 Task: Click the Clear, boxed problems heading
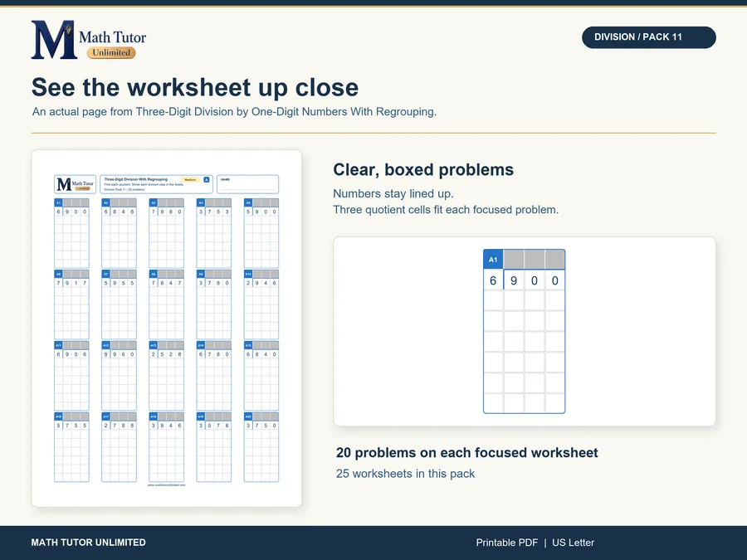(423, 170)
